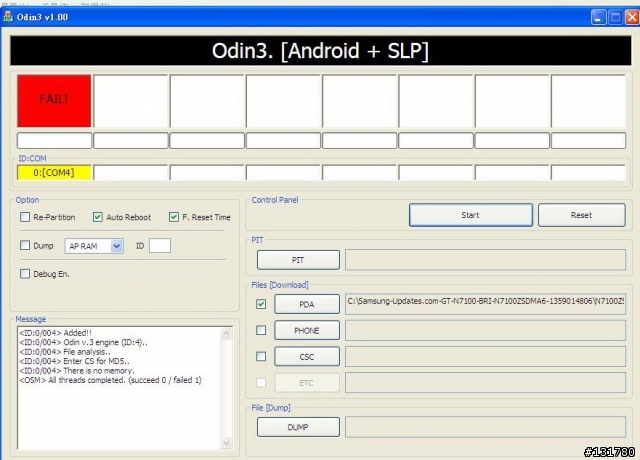
Task: Click the CSC file button
Action: [x=307, y=356]
